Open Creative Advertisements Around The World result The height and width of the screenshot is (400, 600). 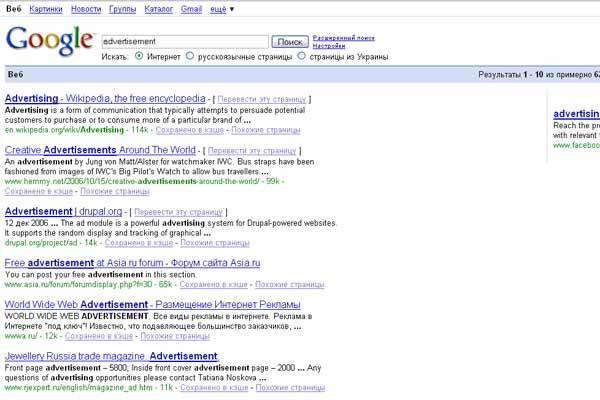(x=100, y=150)
